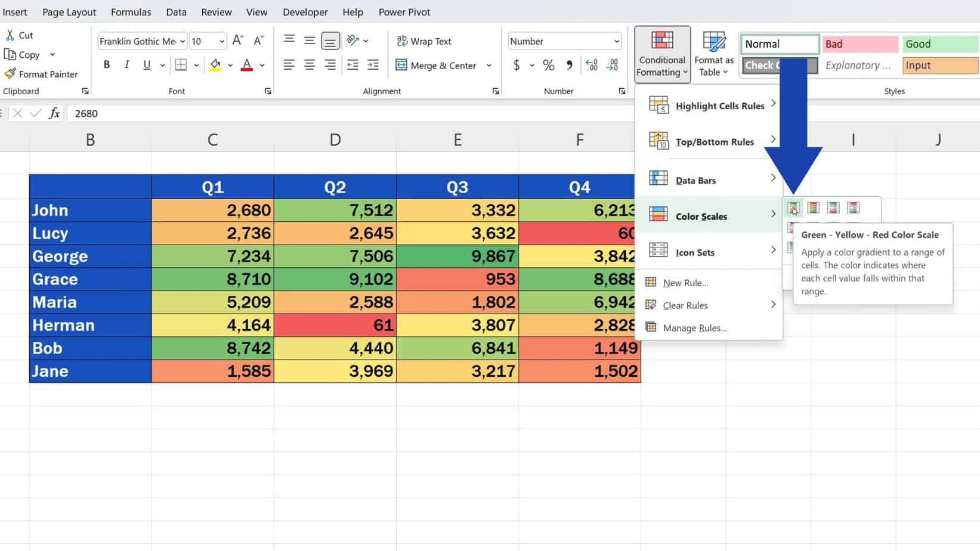Click New Rule in Conditional Formatting
The width and height of the screenshot is (980, 551).
pos(686,283)
